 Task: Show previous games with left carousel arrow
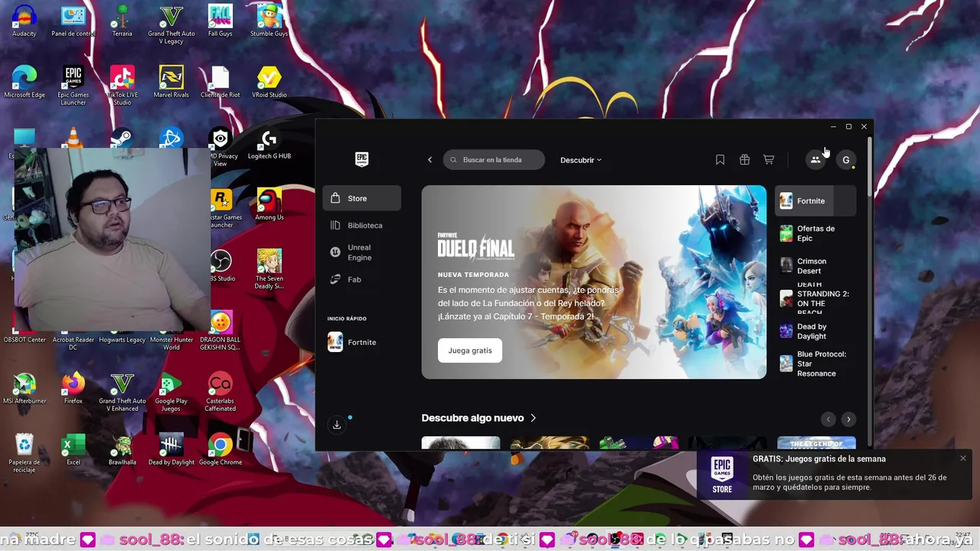[828, 419]
